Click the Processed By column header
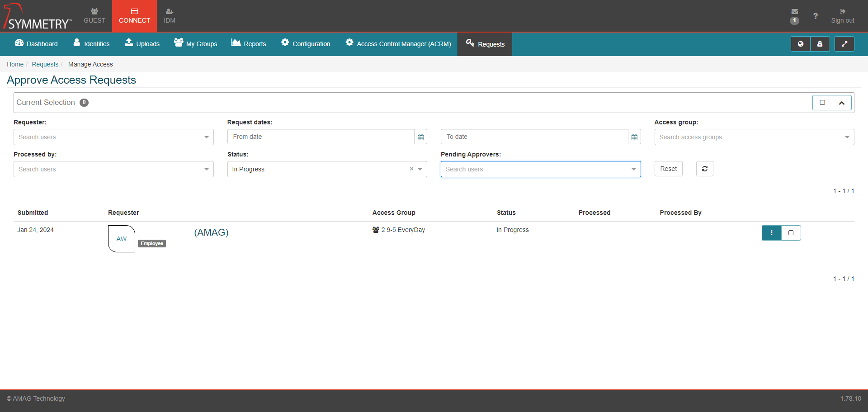 [x=680, y=213]
